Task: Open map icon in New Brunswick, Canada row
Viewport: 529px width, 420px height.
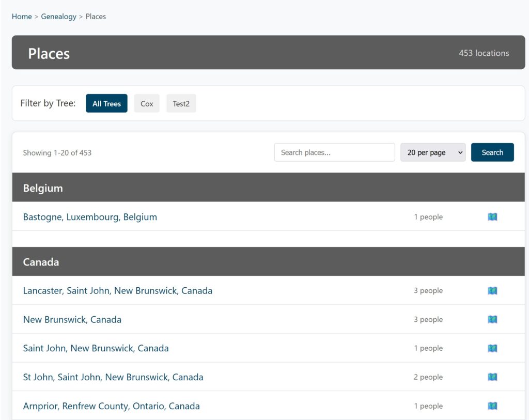Action: (x=492, y=320)
